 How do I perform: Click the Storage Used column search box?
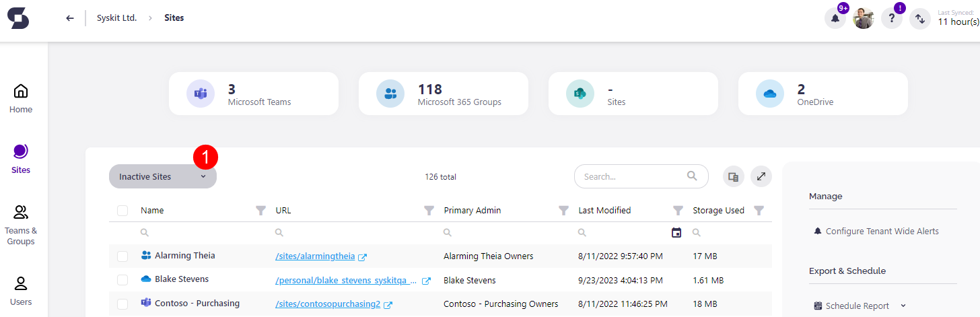tap(730, 232)
